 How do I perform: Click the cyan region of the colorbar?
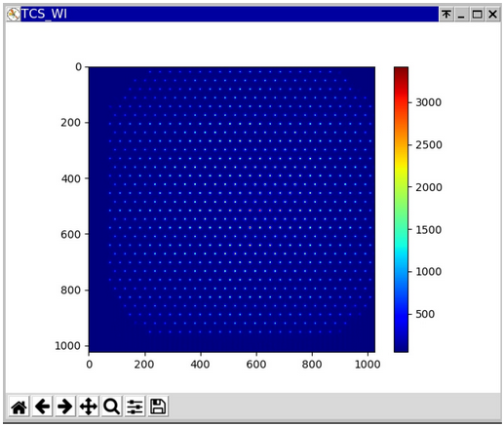[401, 241]
